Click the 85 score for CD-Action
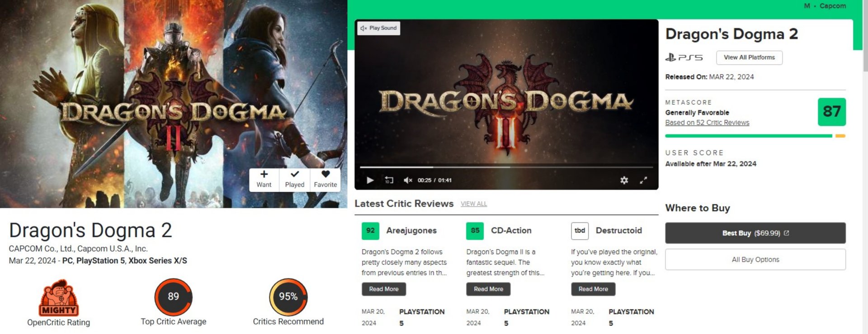 (475, 231)
